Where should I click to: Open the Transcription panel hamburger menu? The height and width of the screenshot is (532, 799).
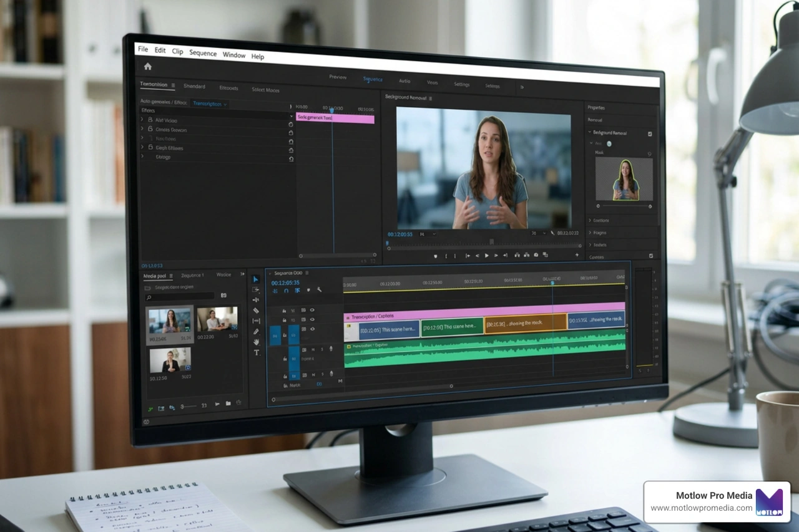click(173, 85)
